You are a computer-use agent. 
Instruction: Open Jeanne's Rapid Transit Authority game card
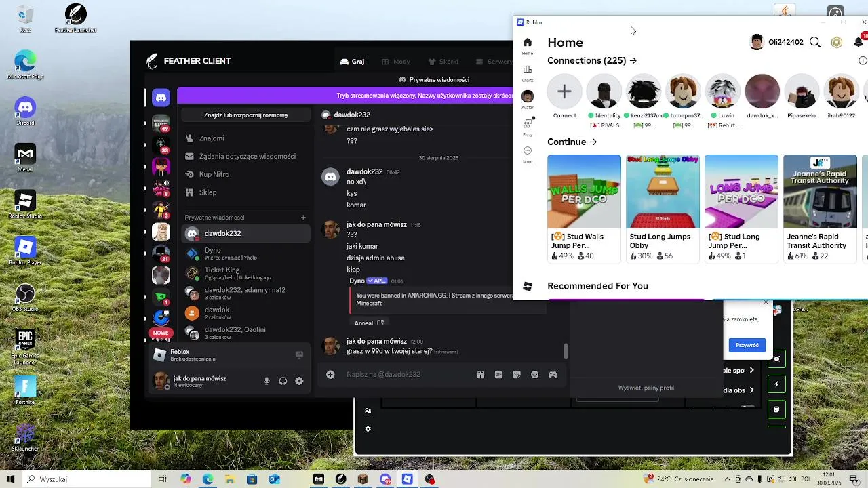click(x=820, y=207)
